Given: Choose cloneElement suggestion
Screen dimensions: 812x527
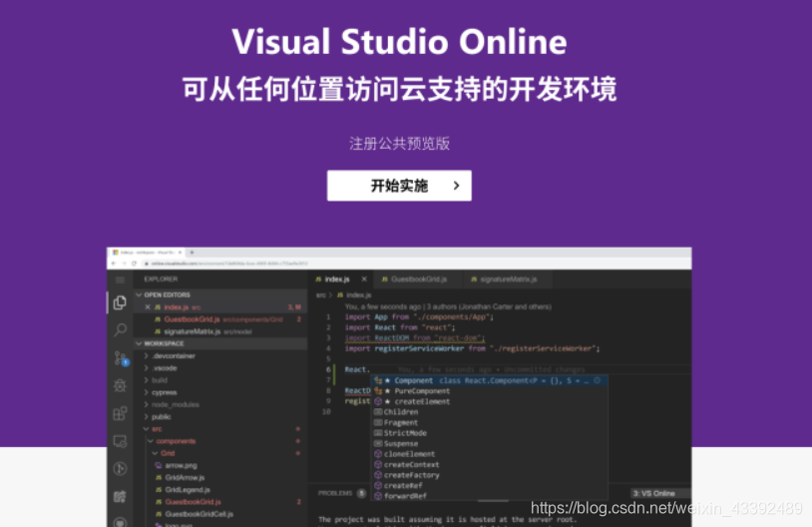Looking at the screenshot, I should point(490,454).
